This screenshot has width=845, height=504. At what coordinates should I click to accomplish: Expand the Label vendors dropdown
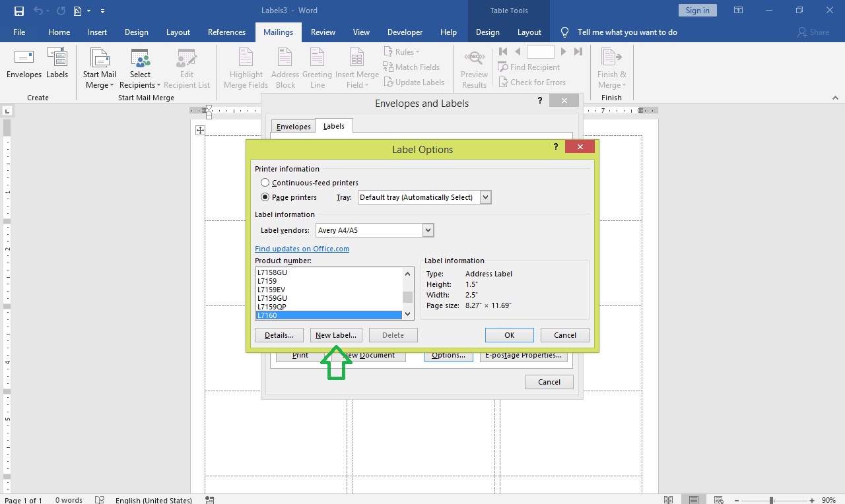coord(428,230)
